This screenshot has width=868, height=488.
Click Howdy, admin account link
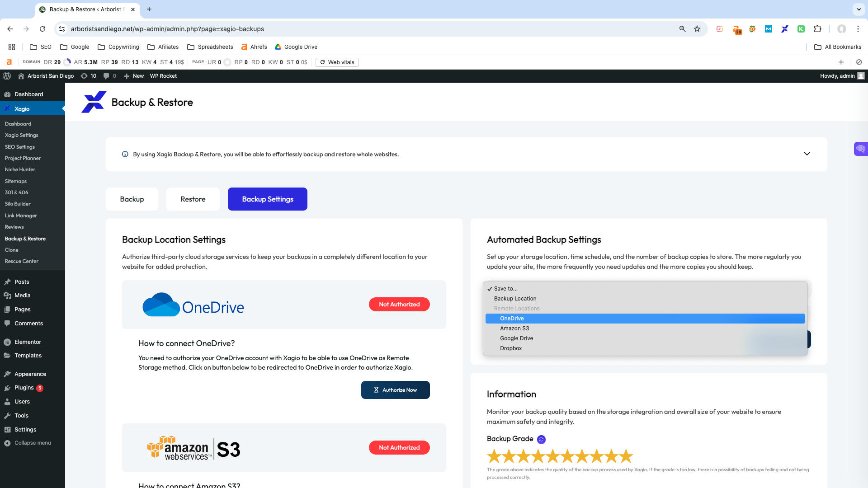click(x=842, y=76)
